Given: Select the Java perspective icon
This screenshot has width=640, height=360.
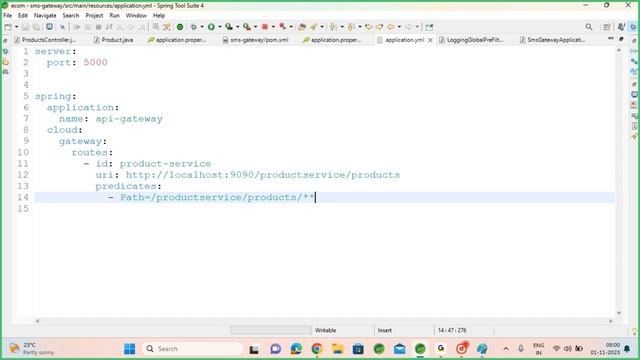Looking at the screenshot, I should point(621,27).
